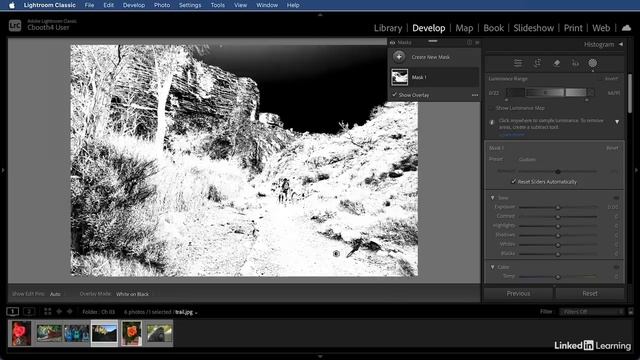640x360 pixels.
Task: Select the Red Eye Correction tool icon
Action: 575,63
